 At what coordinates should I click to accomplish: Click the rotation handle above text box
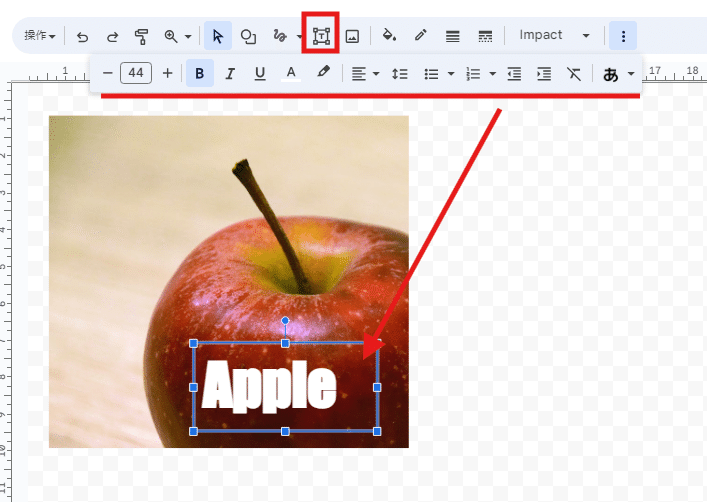(285, 321)
